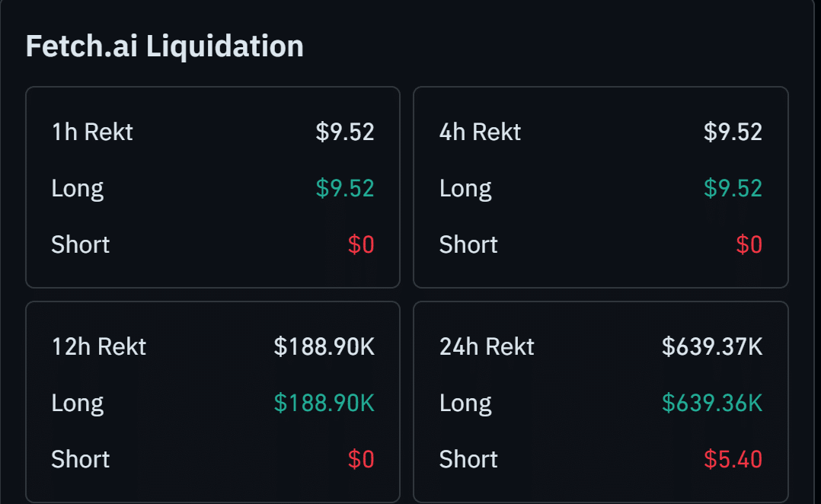
Task: Click the red 4h Short value $0
Action: [x=749, y=245]
